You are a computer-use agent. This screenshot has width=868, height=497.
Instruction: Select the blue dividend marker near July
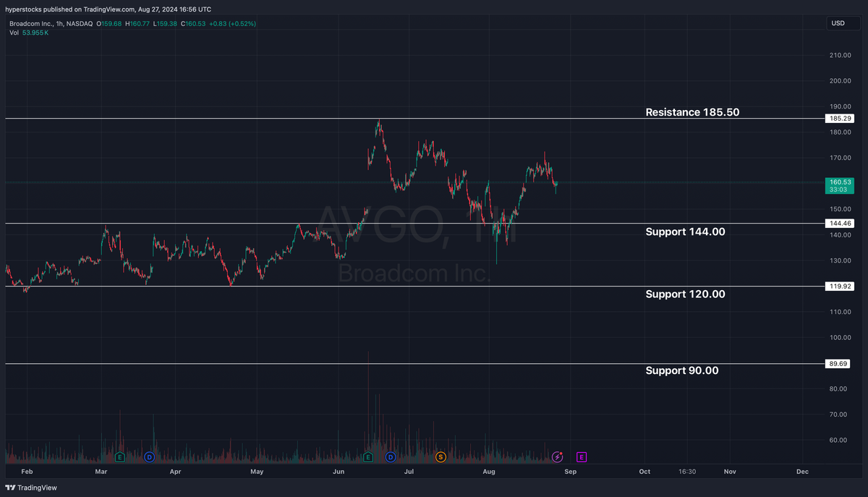[391, 456]
